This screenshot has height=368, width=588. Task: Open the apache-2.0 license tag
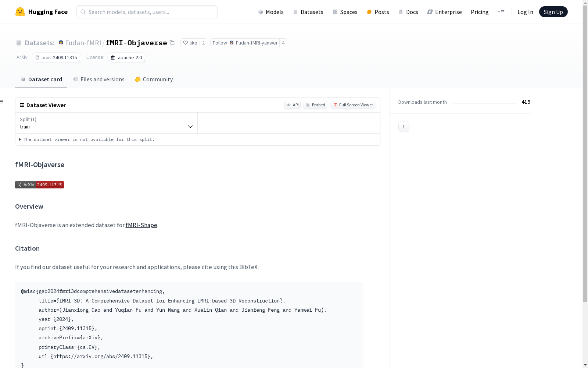coord(126,57)
